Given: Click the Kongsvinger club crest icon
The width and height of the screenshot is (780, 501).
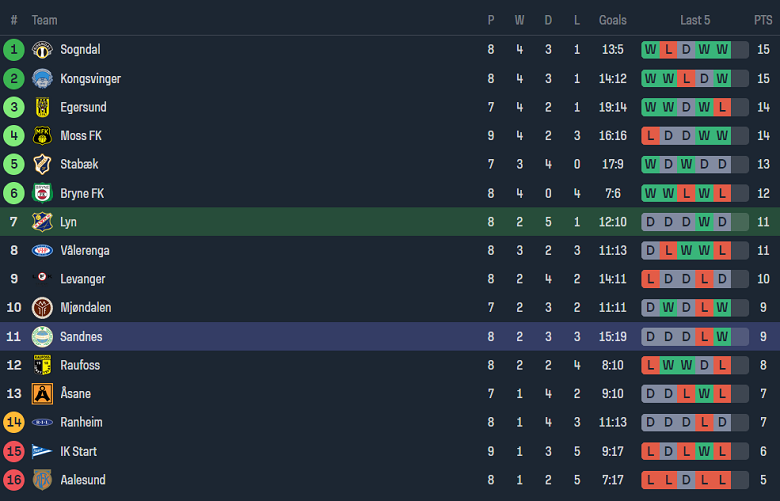Looking at the screenshot, I should 42,78.
